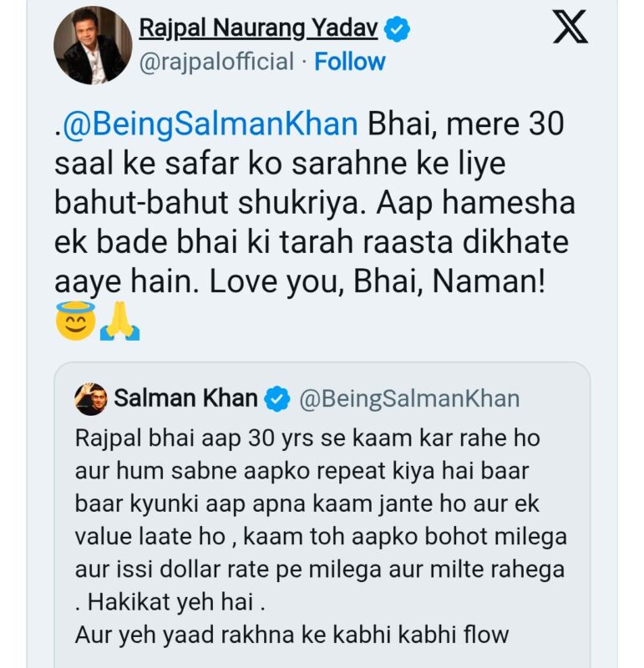Open the Salman Khan name in quoted tweet
This screenshot has width=644, height=668.
click(x=185, y=399)
